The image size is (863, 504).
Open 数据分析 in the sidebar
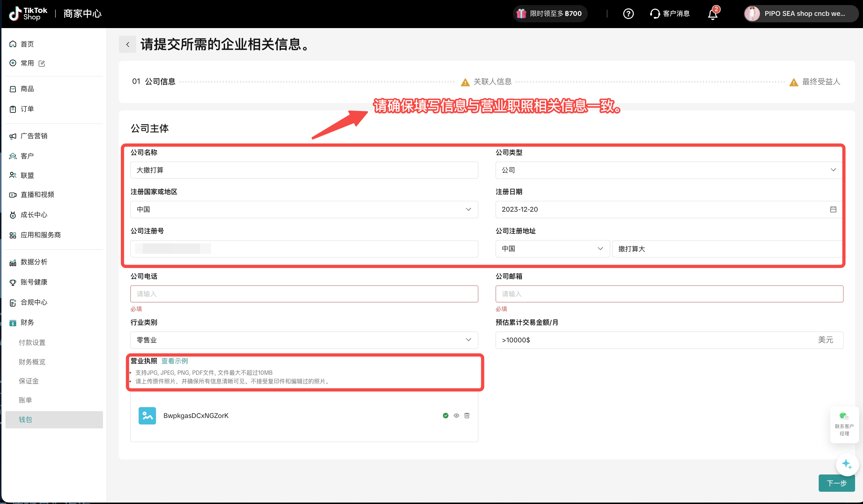pos(34,262)
